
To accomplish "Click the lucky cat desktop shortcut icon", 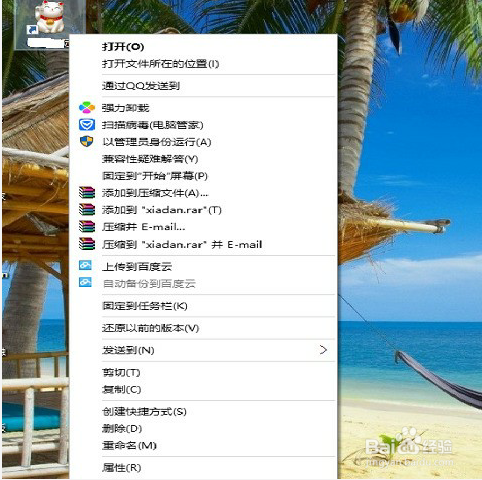I will pyautogui.click(x=50, y=17).
